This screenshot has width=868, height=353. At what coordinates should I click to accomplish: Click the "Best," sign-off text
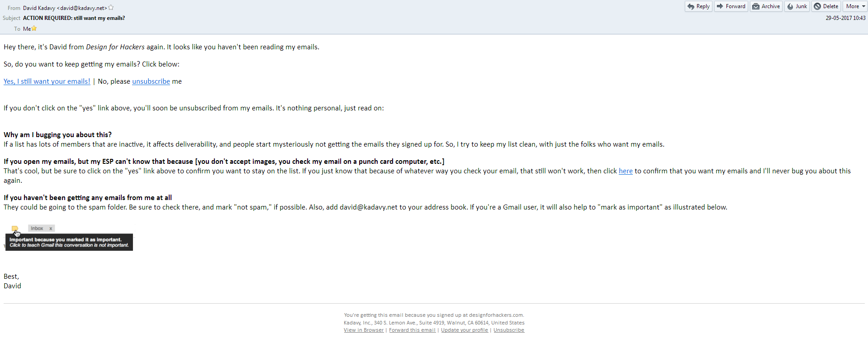(11, 277)
